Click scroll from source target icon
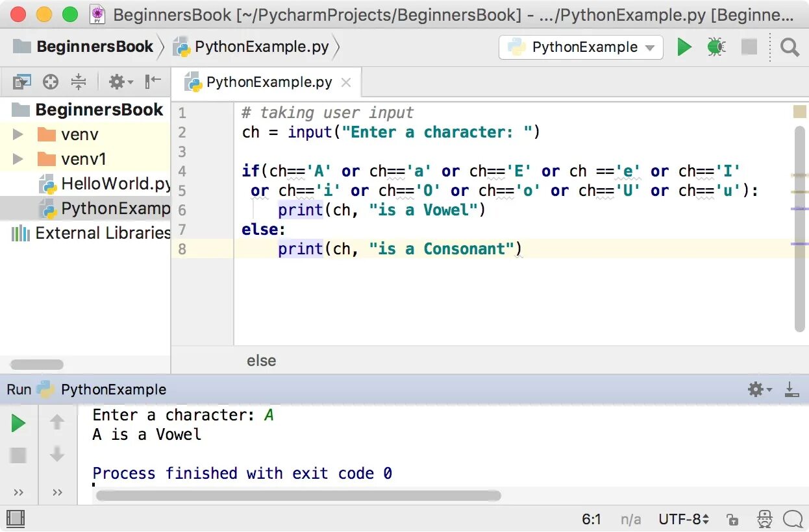Screen dimensions: 809x532 pos(50,82)
